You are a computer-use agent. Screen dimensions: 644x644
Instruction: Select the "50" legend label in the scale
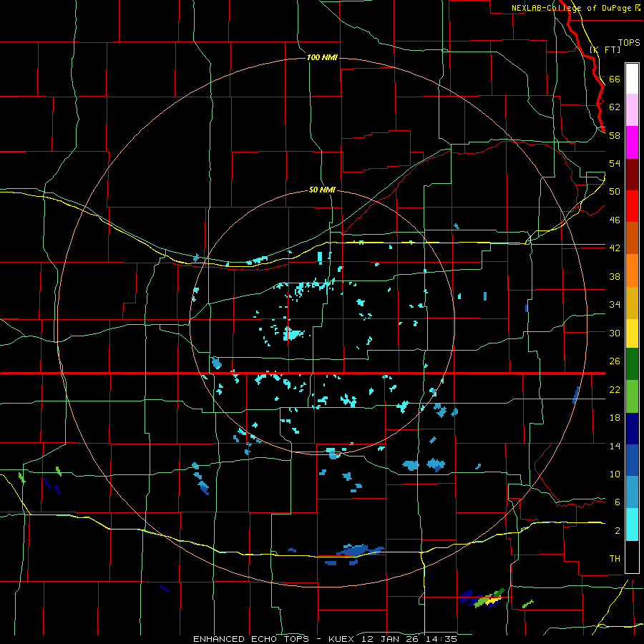615,191
